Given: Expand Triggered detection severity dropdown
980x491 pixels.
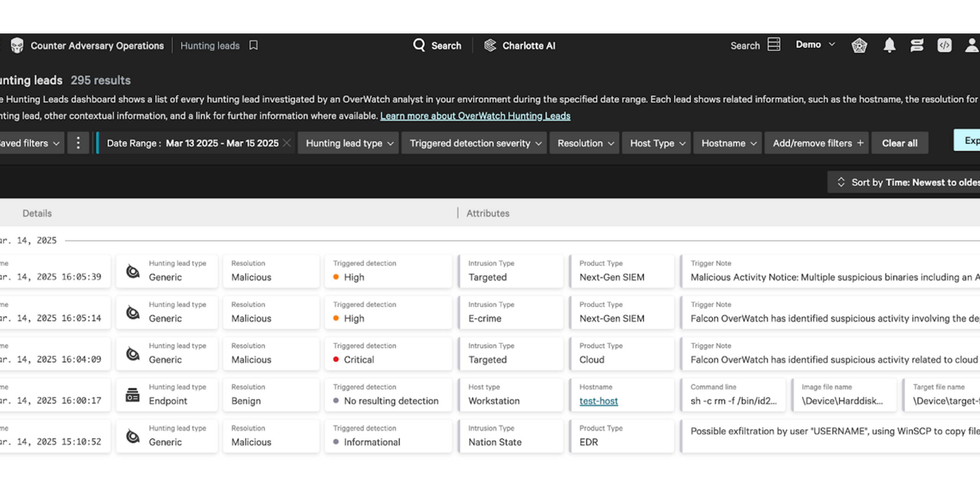Looking at the screenshot, I should coord(474,143).
